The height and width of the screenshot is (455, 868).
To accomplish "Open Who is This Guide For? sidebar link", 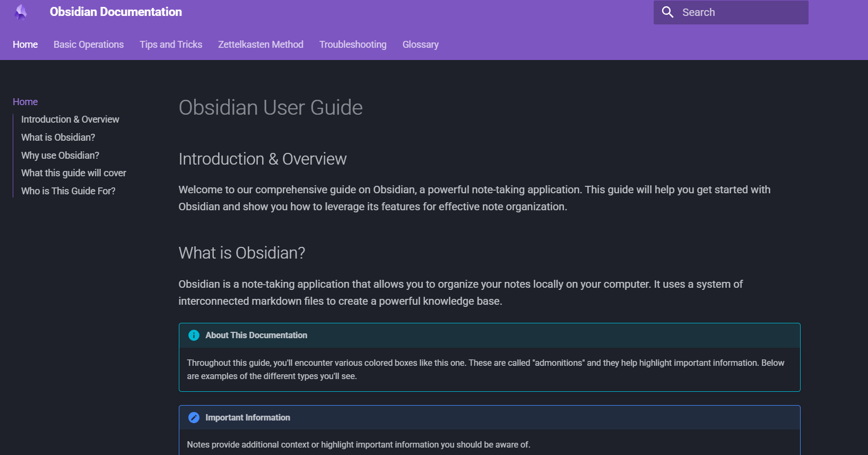I will pyautogui.click(x=68, y=191).
